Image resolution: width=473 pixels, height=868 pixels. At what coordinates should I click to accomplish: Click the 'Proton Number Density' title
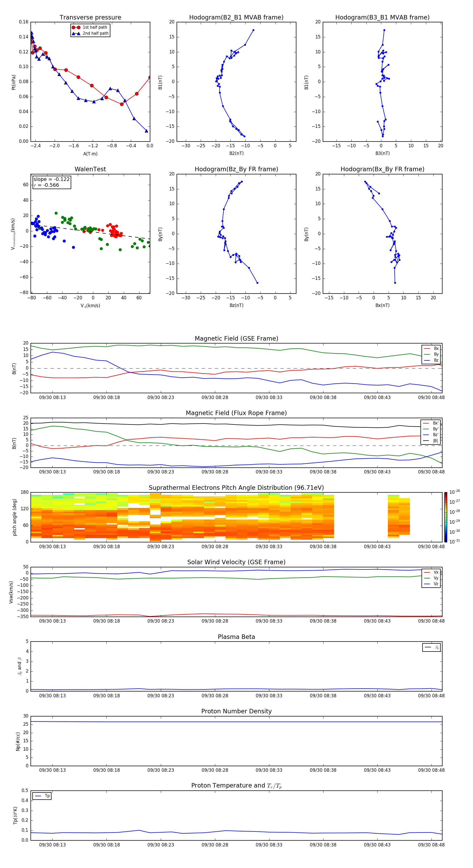point(236,711)
